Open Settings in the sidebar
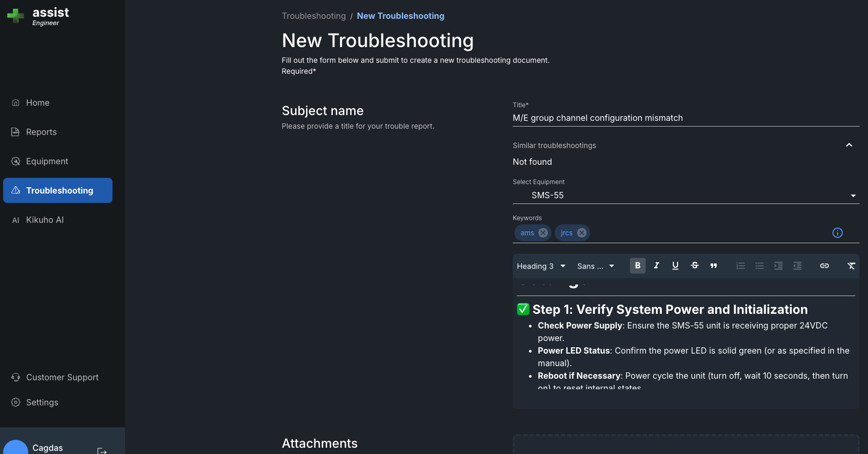Viewport: 868px width, 454px height. [x=58, y=402]
